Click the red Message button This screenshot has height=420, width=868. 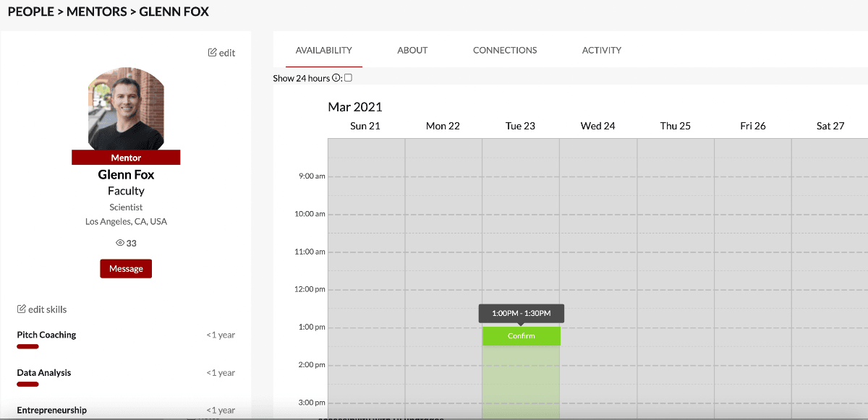click(x=126, y=268)
